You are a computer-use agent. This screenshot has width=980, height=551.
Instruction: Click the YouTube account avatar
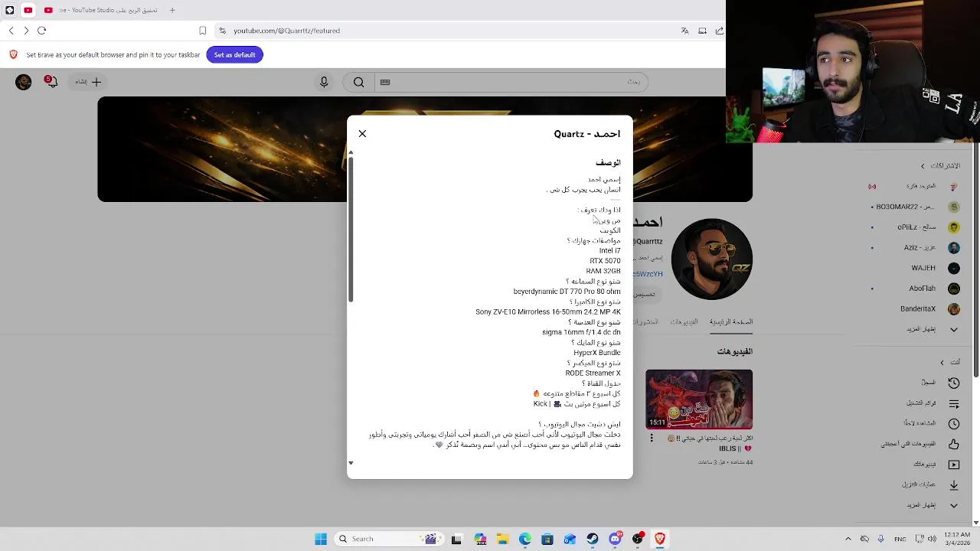click(x=23, y=82)
